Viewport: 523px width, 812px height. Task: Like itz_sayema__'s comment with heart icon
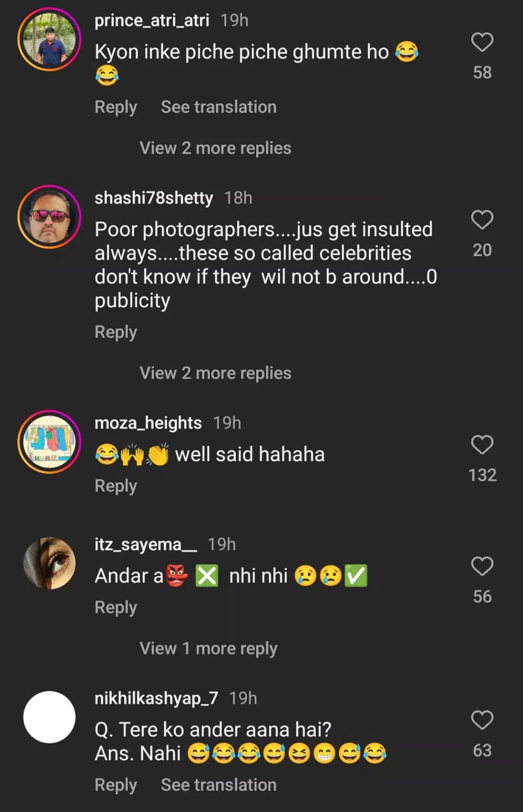[x=482, y=566]
